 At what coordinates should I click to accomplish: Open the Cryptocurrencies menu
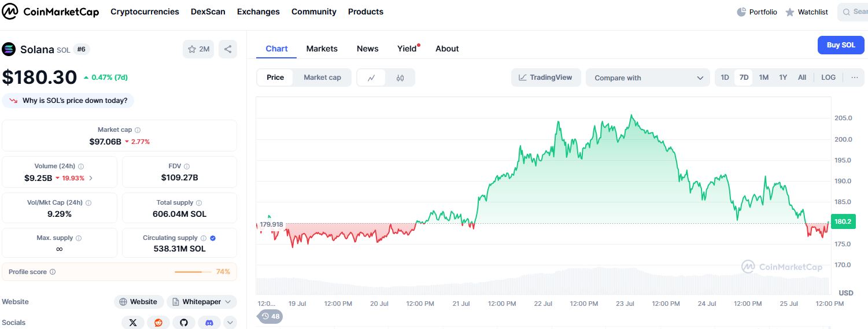click(x=145, y=12)
